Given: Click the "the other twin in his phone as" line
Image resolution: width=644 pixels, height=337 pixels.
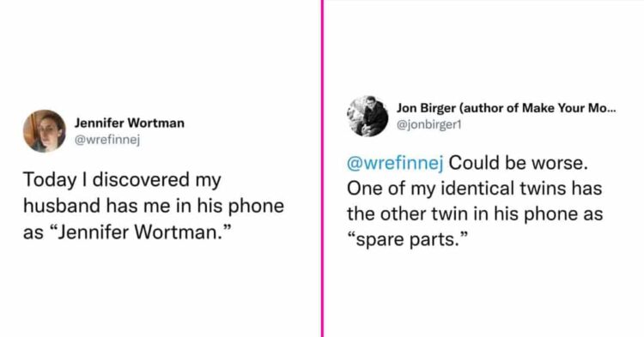Looking at the screenshot, I should (475, 214).
